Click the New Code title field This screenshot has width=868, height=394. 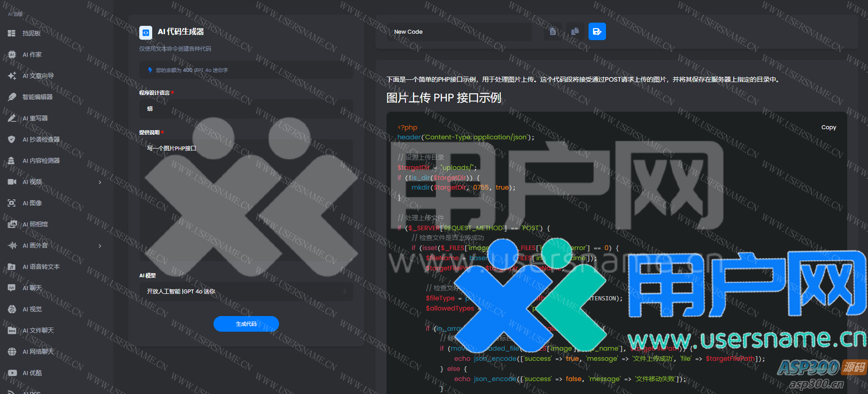(x=459, y=32)
